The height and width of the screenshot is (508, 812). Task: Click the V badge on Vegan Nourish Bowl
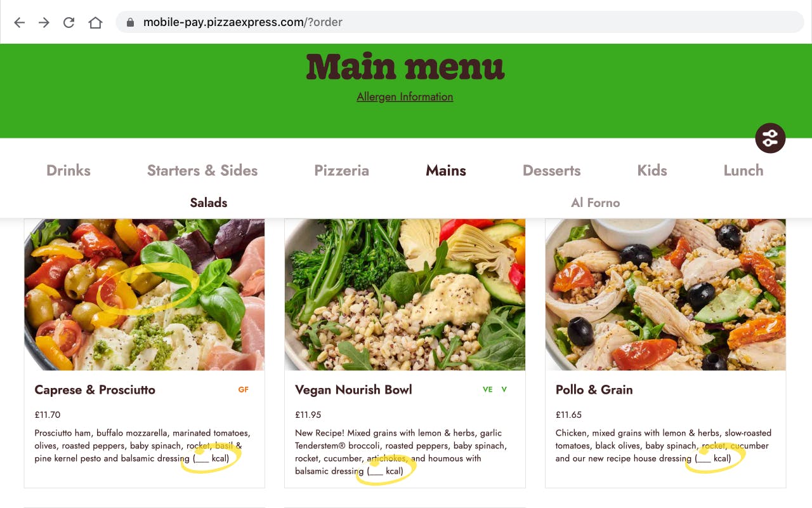pyautogui.click(x=504, y=390)
